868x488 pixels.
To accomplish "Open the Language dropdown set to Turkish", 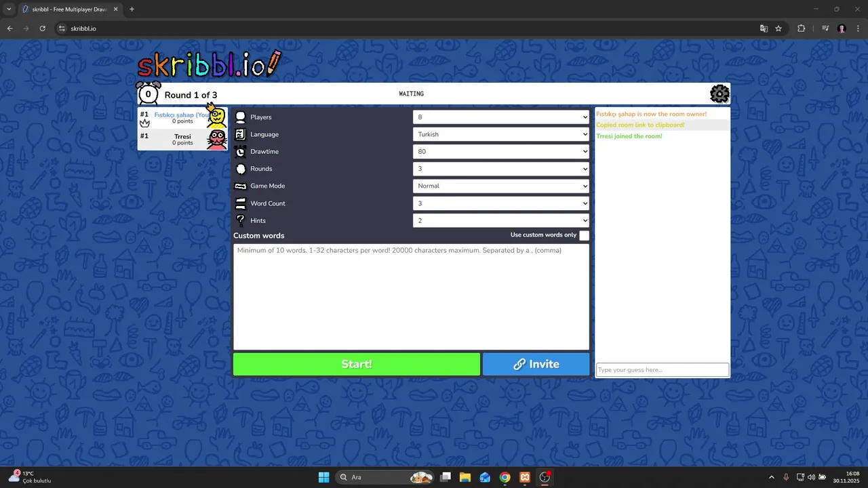I will click(501, 134).
